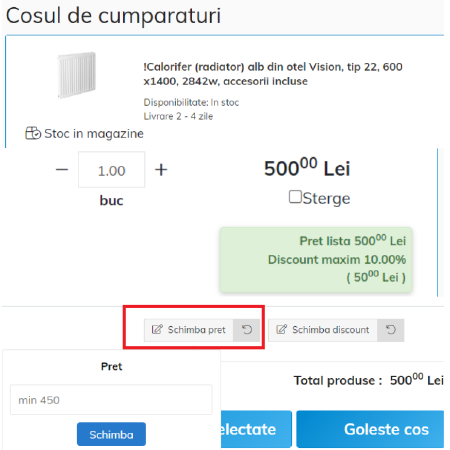
Task: Click the reset arrow beside Schimba pret
Action: [247, 330]
